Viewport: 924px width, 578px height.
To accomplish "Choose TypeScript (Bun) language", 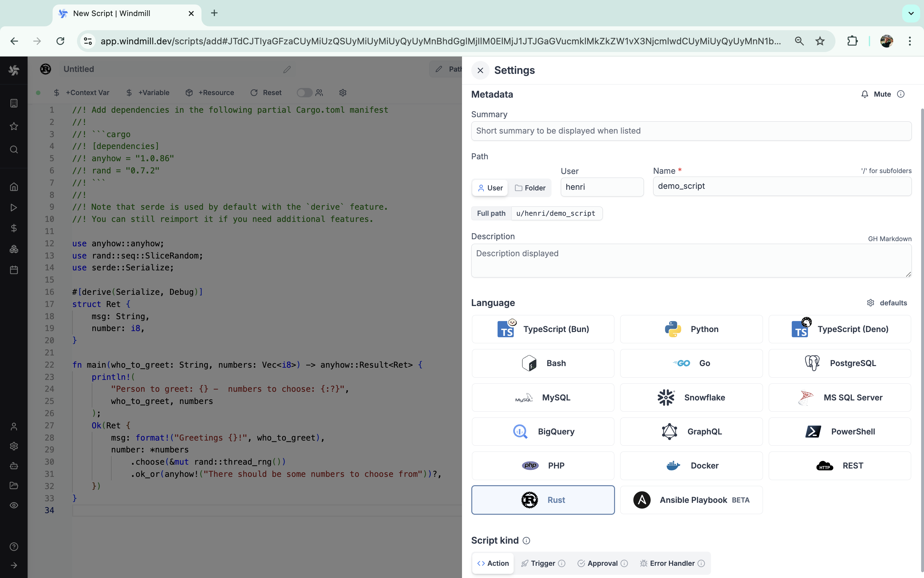I will [543, 329].
